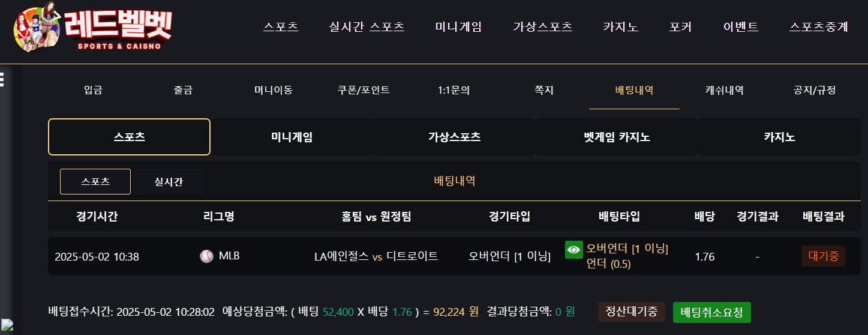This screenshot has height=335, width=868.
Task: Open the 스포츠 top navigation menu
Action: pyautogui.click(x=281, y=27)
